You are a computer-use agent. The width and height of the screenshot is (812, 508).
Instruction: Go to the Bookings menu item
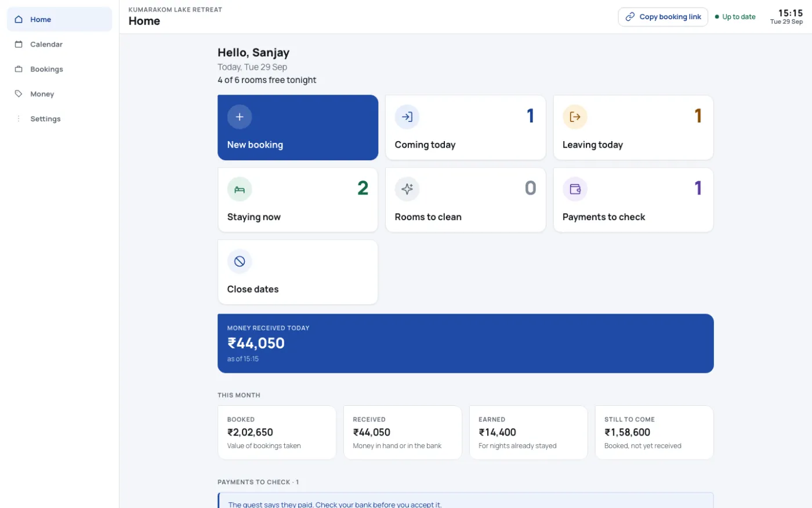pyautogui.click(x=59, y=69)
